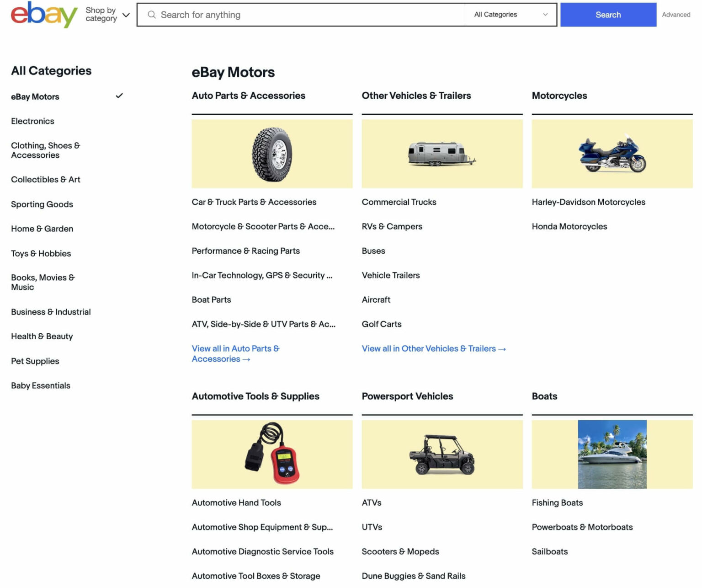Click the diagnostic scanner image under Automotive Tools
The width and height of the screenshot is (702, 588).
point(272,454)
